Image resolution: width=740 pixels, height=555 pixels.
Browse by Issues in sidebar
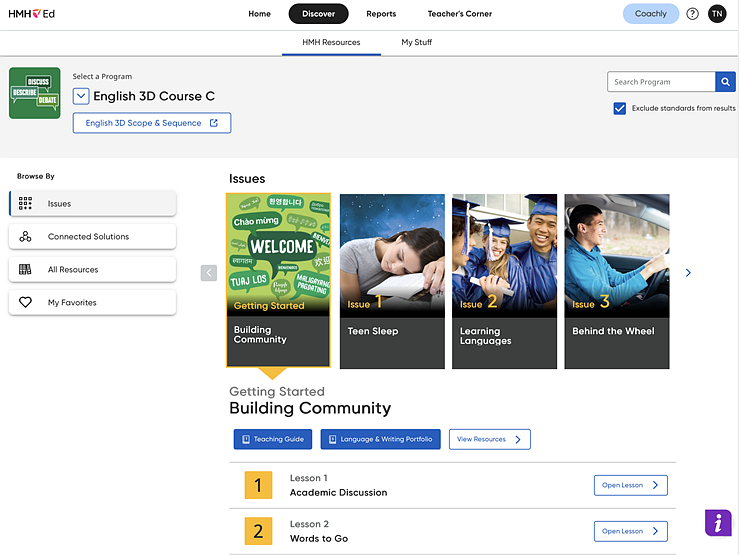point(92,203)
